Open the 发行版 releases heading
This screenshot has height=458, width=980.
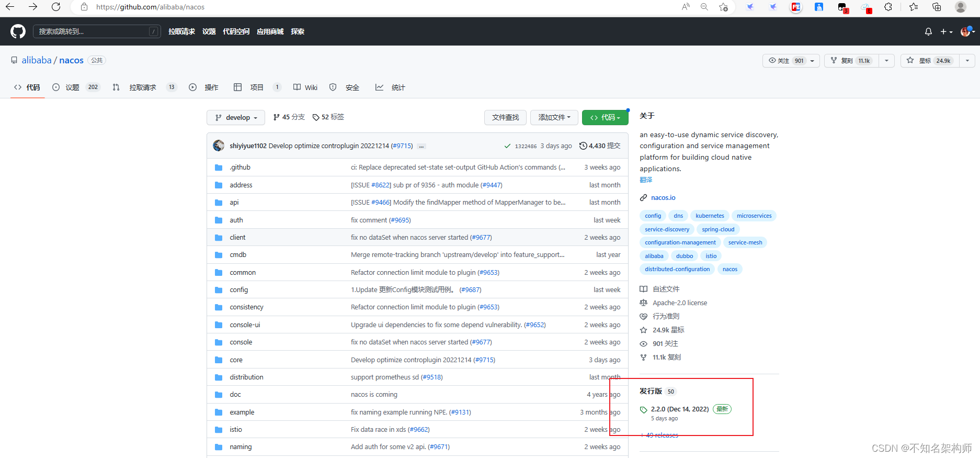[x=651, y=392]
